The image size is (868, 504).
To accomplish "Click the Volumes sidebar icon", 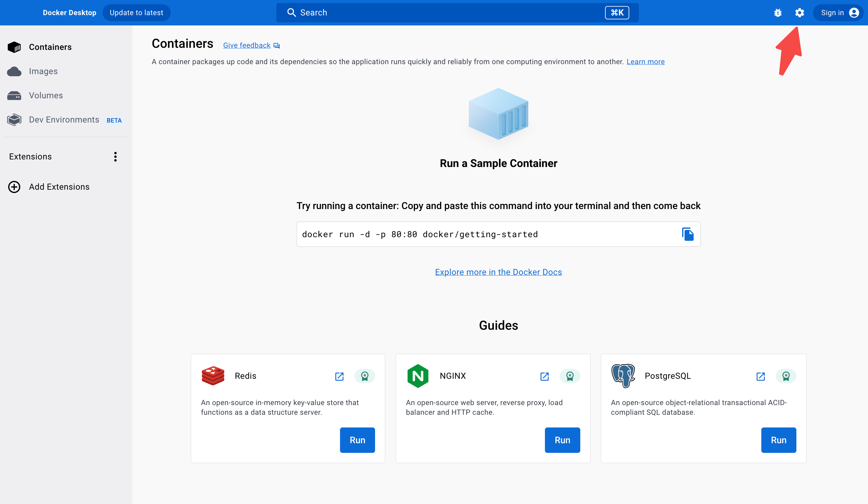I will tap(16, 95).
